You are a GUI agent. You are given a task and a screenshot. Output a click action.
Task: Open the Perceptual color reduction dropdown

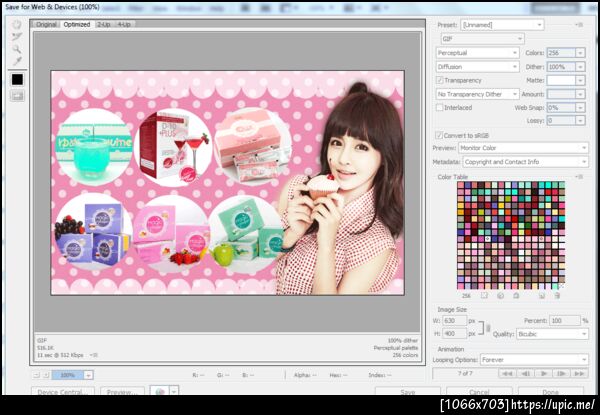click(478, 53)
